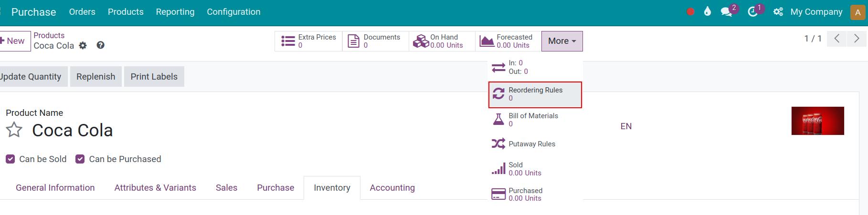Toggle Can be Purchased checkbox
Screen dimensions: 868x215
80,159
